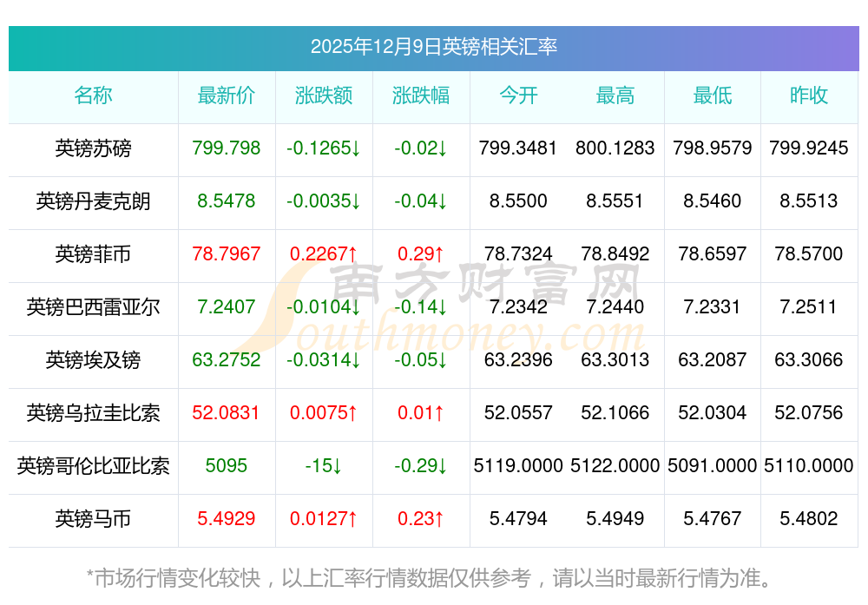Click the title 2025年12月9日英镑相关汇率
This screenshot has width=868, height=605.
[x=433, y=47]
